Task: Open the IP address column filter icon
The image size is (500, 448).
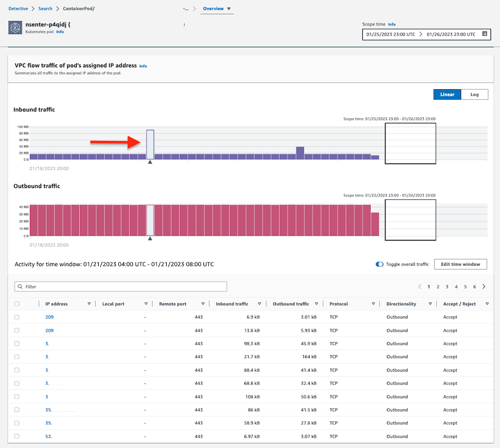Action: coord(89,304)
